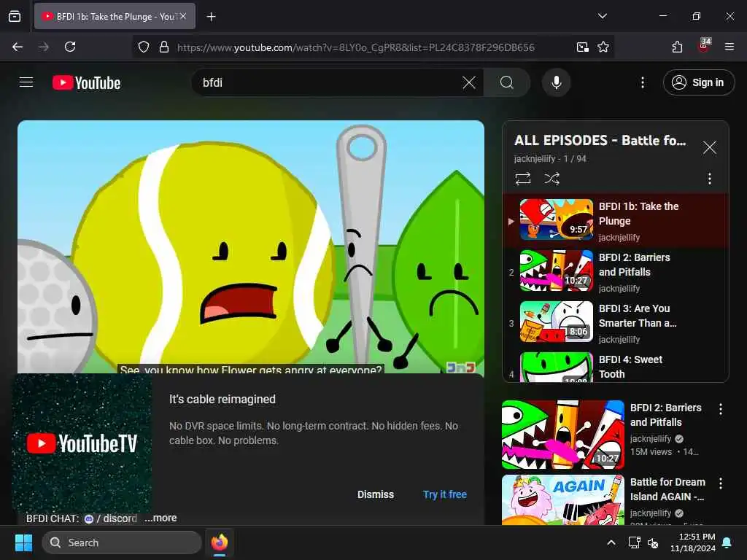This screenshot has height=560, width=747.
Task: Select BFDI 3: Are You Smarter in playlist
Action: tap(616, 323)
